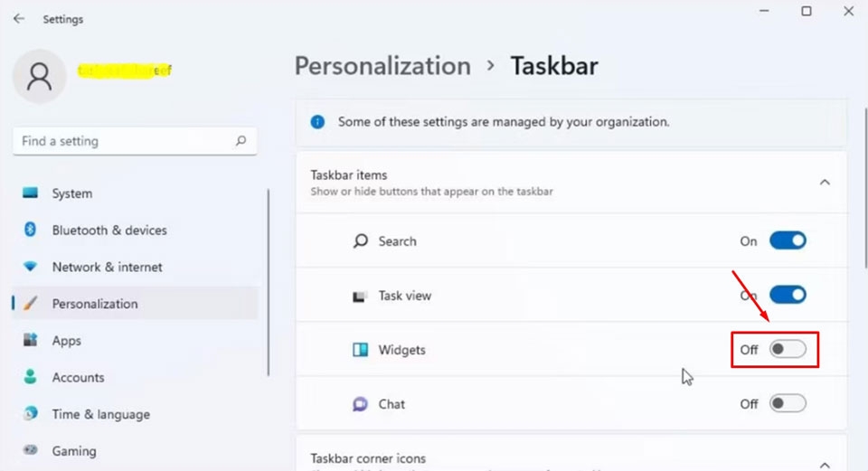Open the Apps settings category
Viewport: 868px width, 471px height.
click(135, 341)
